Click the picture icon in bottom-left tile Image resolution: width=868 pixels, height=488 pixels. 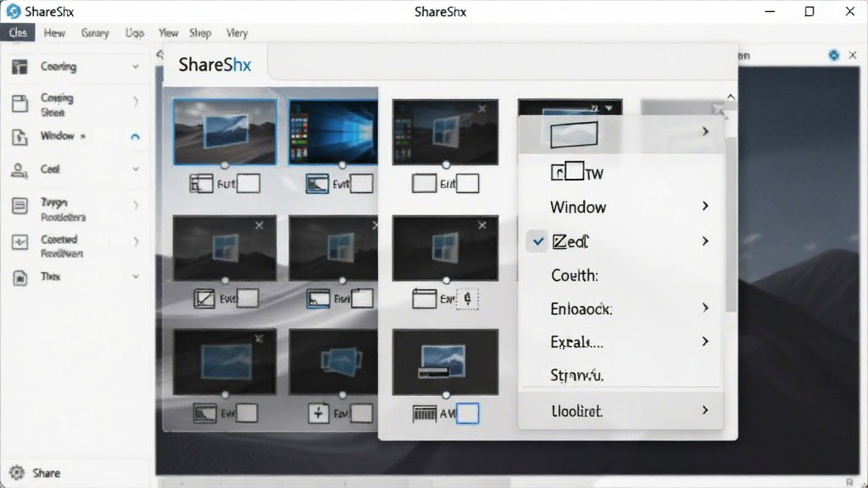(x=205, y=413)
